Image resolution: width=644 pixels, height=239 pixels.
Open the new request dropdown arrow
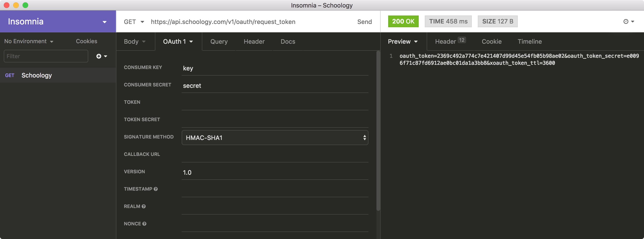click(x=106, y=56)
